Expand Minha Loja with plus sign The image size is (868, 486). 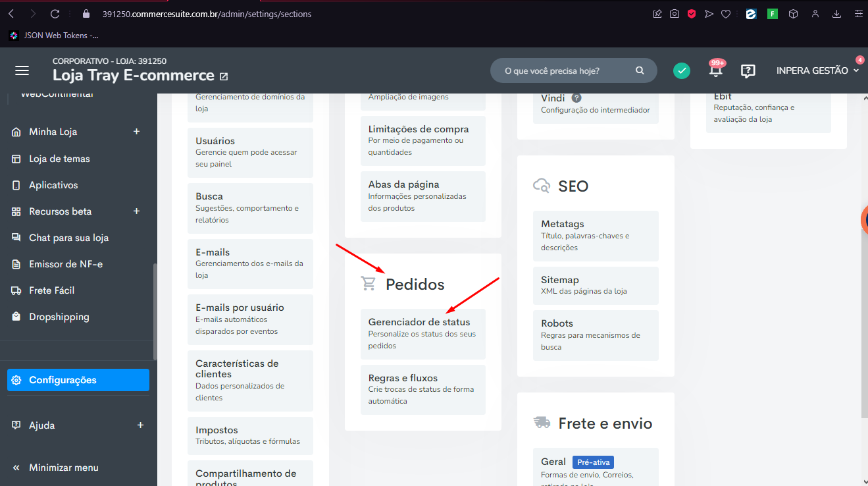pos(137,132)
